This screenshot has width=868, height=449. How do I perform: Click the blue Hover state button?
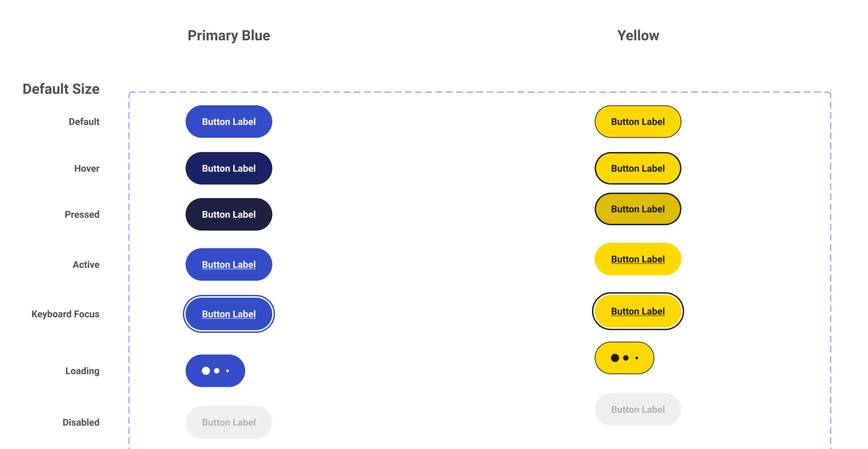pyautogui.click(x=229, y=168)
